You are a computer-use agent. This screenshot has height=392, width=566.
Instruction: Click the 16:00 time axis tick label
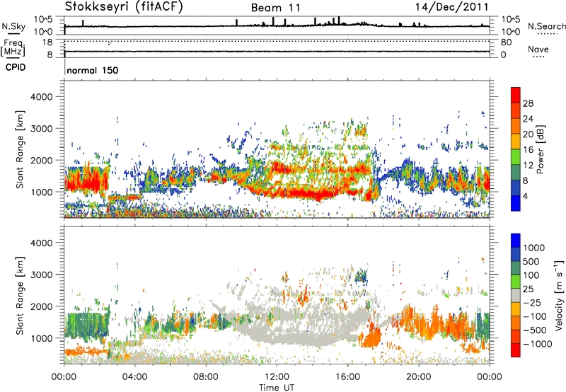click(x=347, y=377)
